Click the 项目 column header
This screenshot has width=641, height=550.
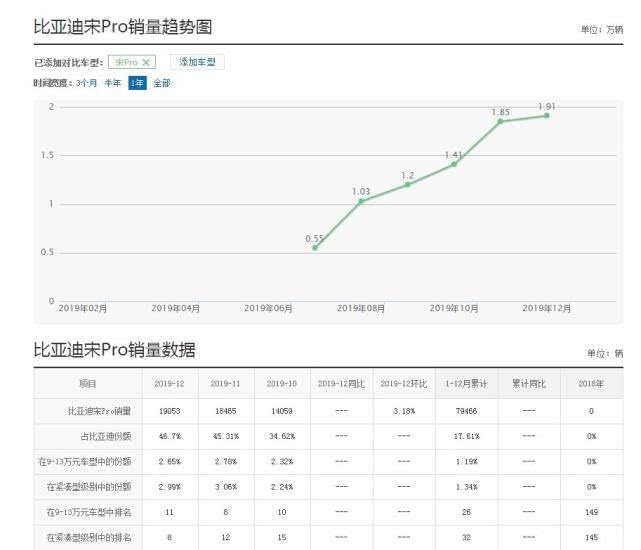point(88,384)
